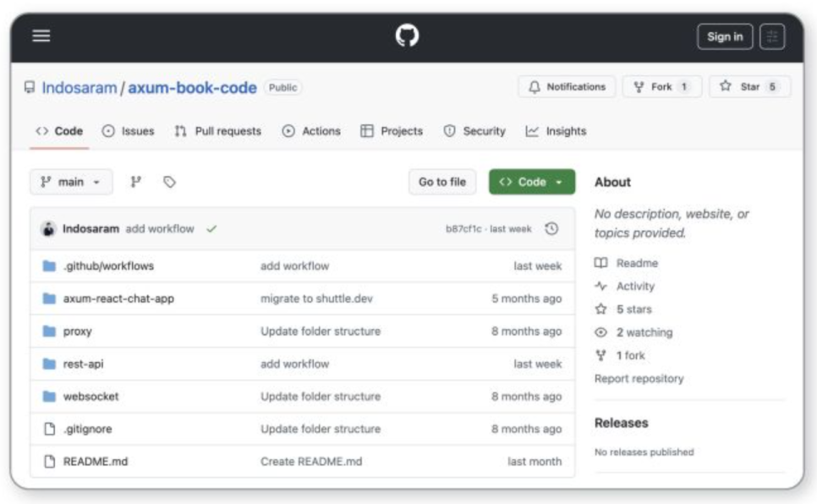Open commit hash b87cf1c
817x504 pixels.
463,229
